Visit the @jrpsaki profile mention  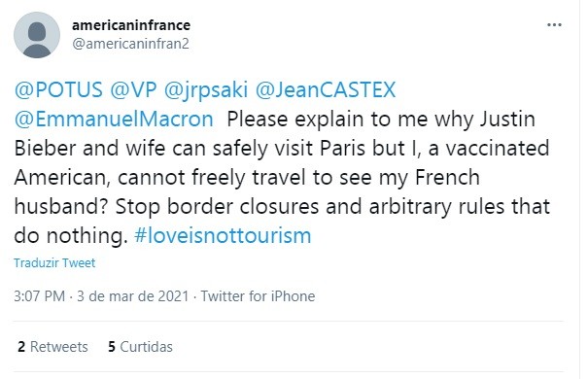point(206,90)
